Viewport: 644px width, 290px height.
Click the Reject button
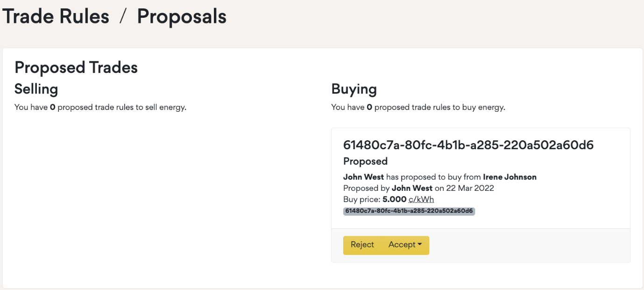click(x=362, y=245)
